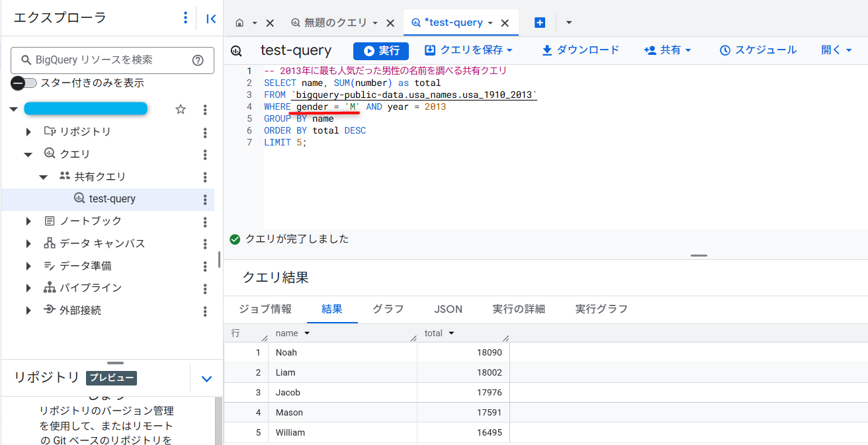Click the Explorer panel vertical scrollbar
This screenshot has height=445, width=868.
tap(219, 259)
